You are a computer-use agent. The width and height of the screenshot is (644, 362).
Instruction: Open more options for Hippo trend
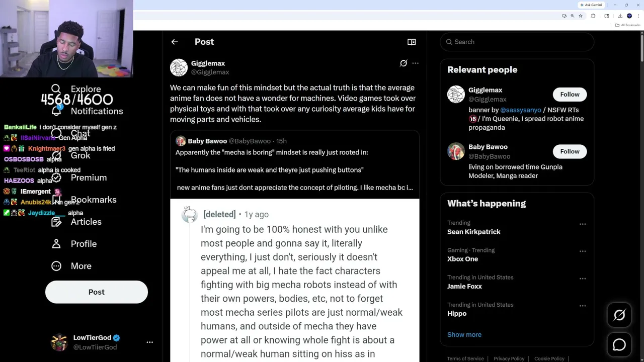[583, 306]
